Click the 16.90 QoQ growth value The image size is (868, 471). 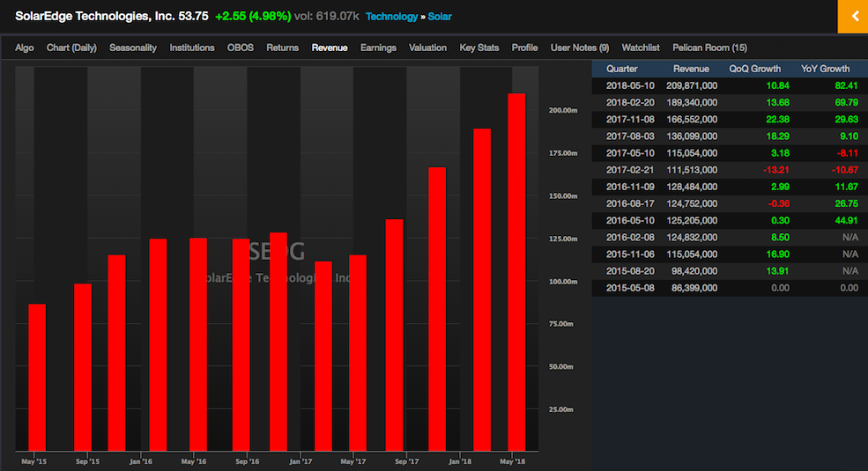tap(778, 254)
